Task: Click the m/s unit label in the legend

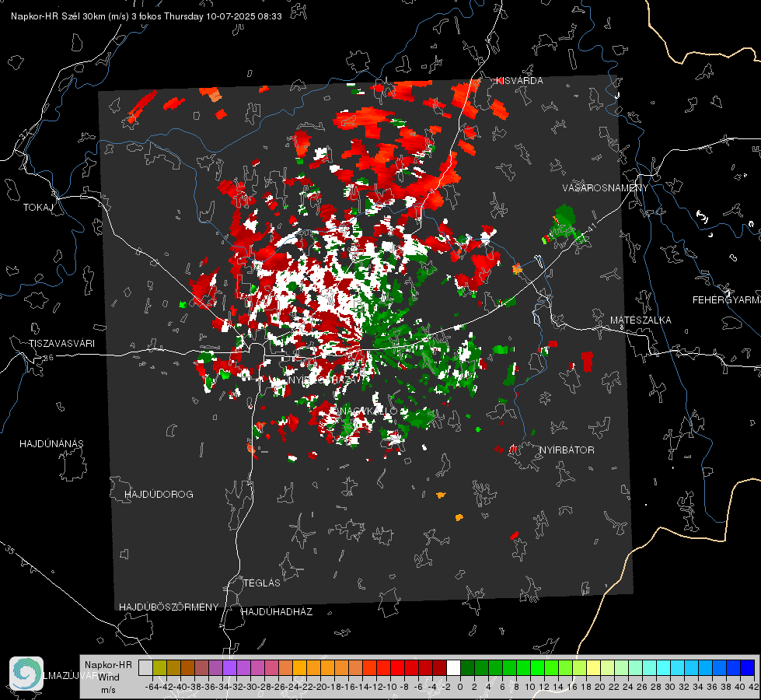Action: tap(108, 690)
